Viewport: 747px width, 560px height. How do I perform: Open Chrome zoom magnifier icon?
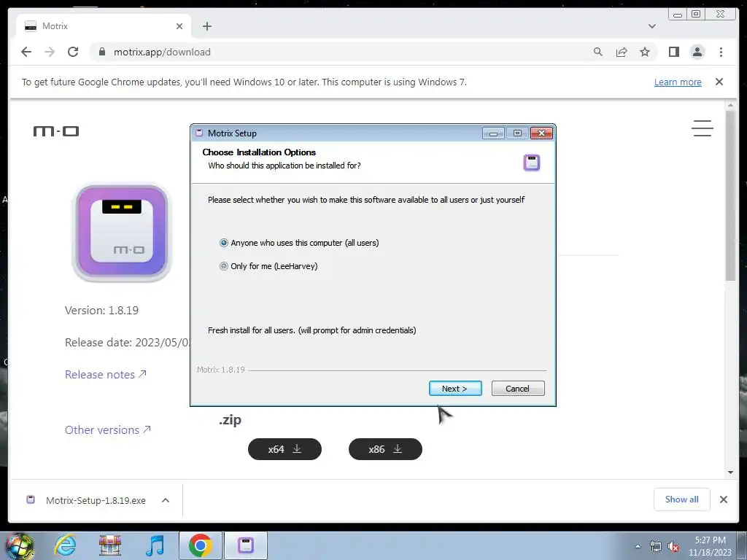598,52
